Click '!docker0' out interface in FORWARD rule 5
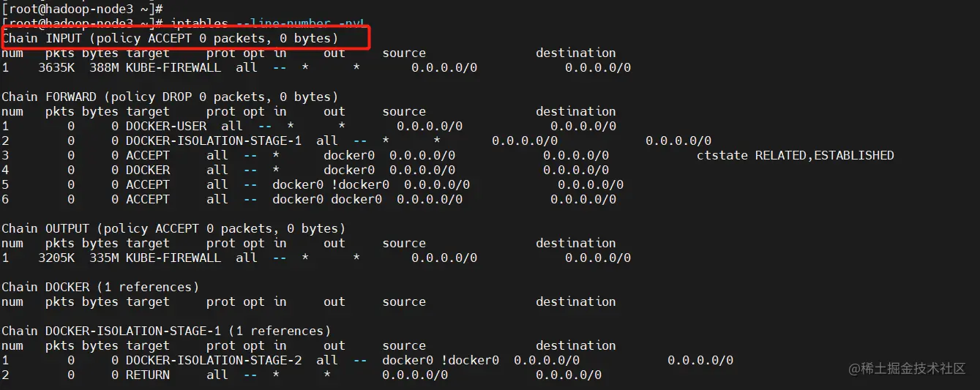This screenshot has width=980, height=390. coord(360,184)
